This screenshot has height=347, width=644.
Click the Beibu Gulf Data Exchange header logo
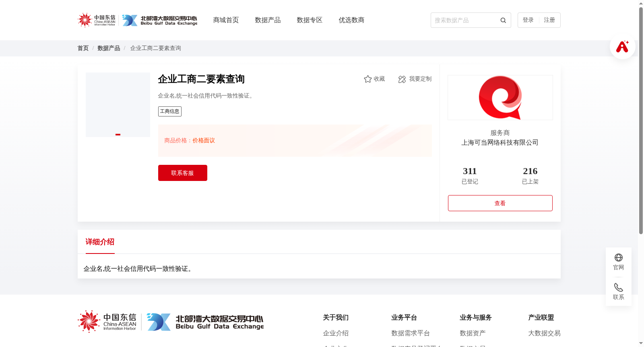tap(160, 21)
